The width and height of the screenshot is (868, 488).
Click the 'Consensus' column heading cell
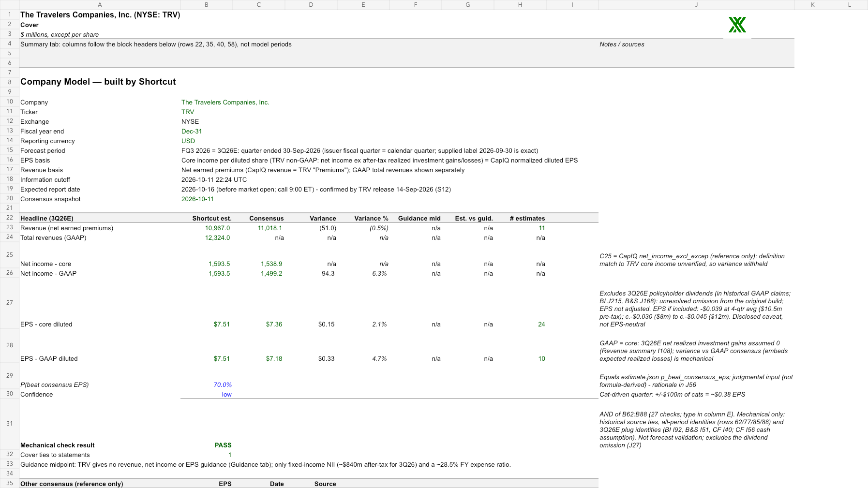point(267,218)
